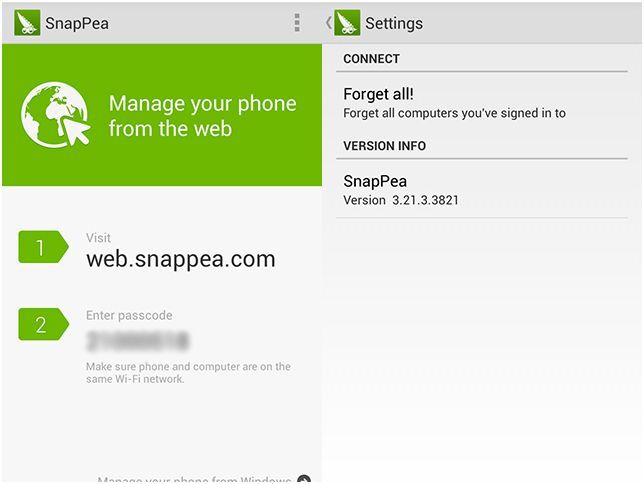Open the web.snappea.com address
Image resolution: width=644 pixels, height=484 pixels.
pyautogui.click(x=180, y=259)
